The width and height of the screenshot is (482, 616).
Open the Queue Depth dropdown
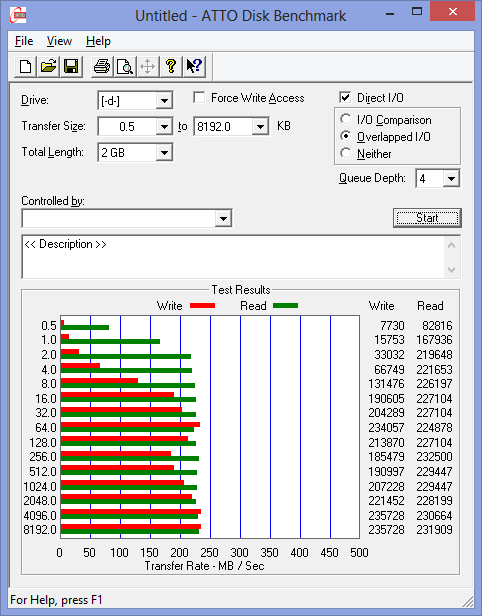coord(451,179)
